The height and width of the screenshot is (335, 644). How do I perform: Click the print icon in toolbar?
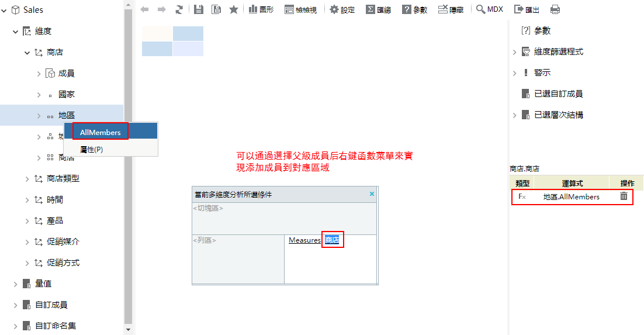tap(555, 9)
